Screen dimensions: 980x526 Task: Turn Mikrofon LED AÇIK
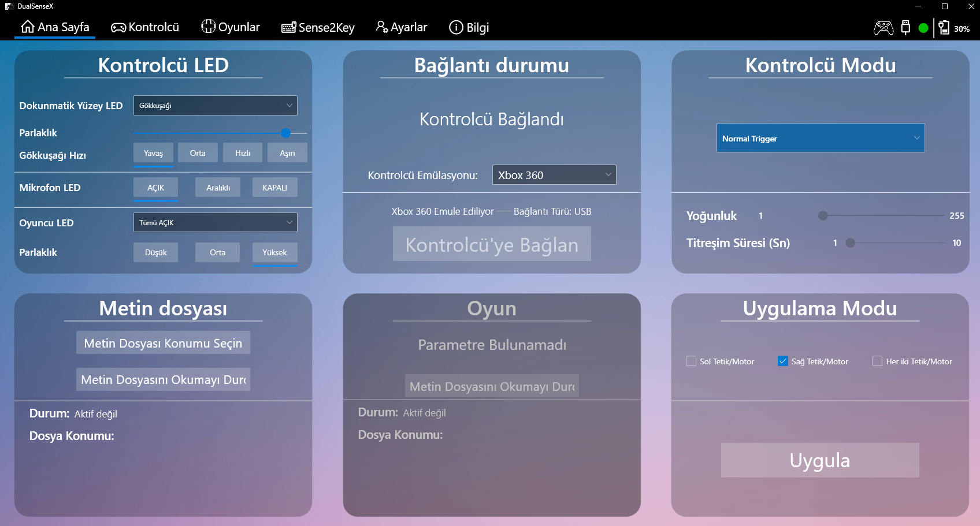(x=155, y=188)
